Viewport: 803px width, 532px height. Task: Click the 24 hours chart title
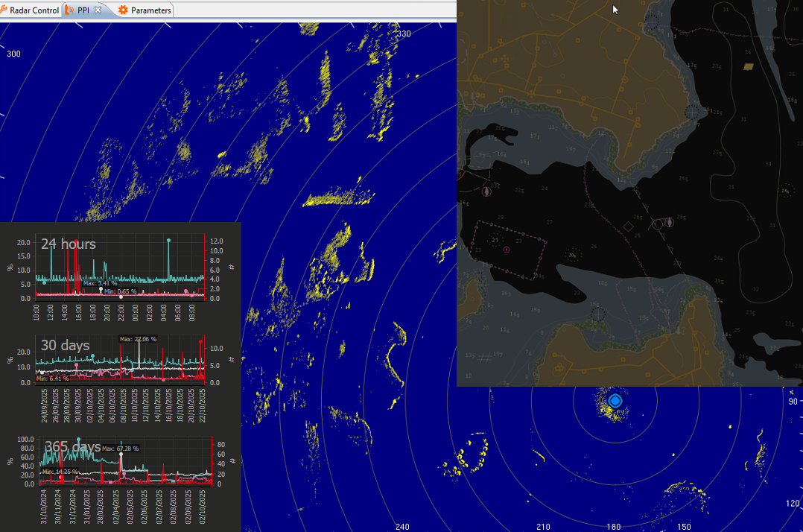coord(68,244)
